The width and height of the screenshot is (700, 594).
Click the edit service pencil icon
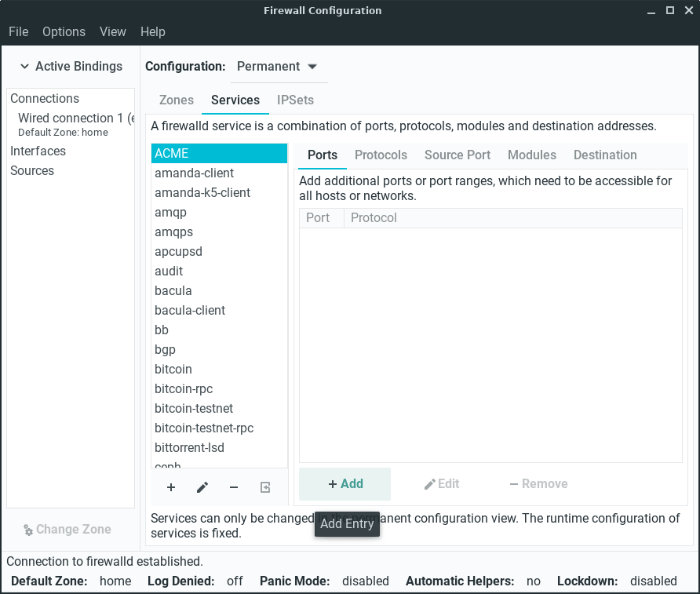[202, 487]
